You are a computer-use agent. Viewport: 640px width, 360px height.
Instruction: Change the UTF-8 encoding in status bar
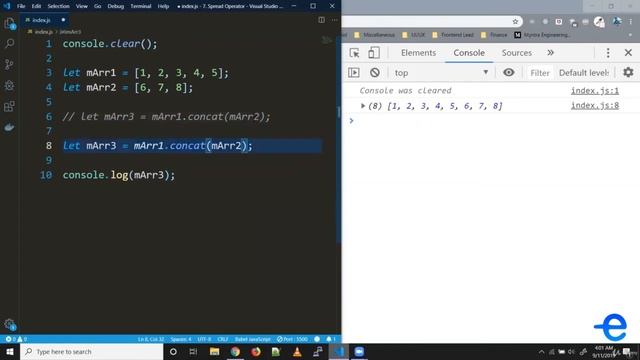pyautogui.click(x=204, y=339)
